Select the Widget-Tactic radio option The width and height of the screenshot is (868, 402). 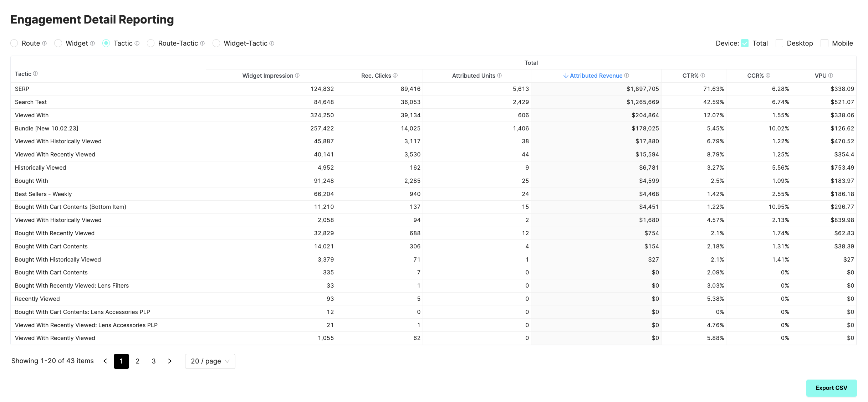point(216,43)
